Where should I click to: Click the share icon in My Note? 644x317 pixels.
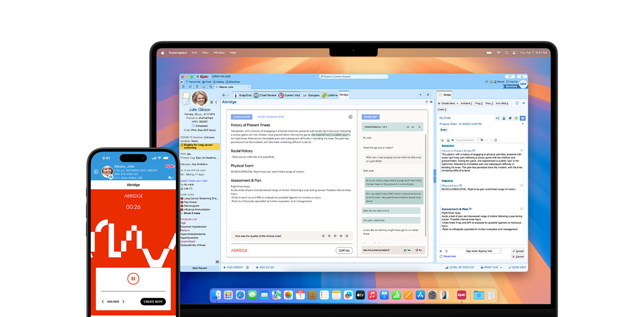497,118
